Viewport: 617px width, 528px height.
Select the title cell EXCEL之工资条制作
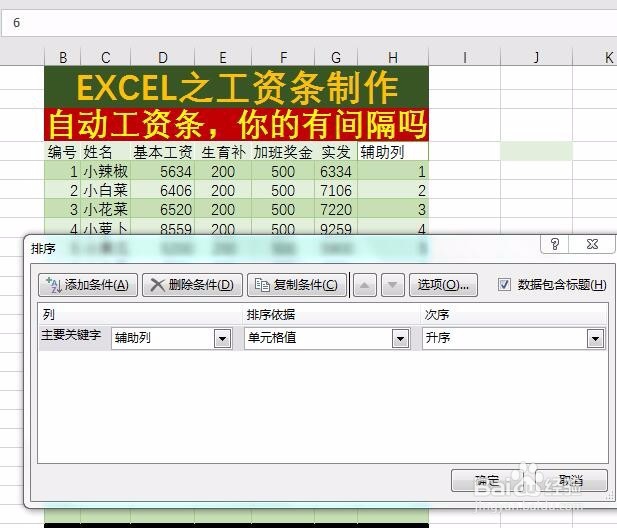tap(236, 87)
